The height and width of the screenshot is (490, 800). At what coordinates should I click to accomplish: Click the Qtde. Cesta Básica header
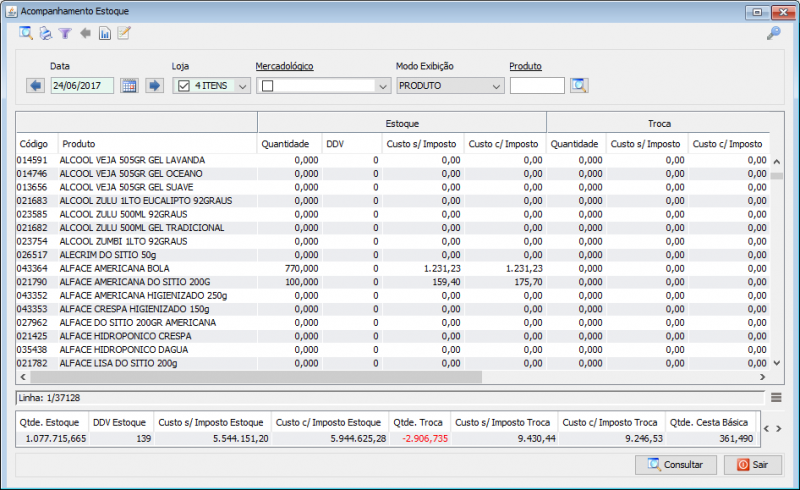click(709, 423)
